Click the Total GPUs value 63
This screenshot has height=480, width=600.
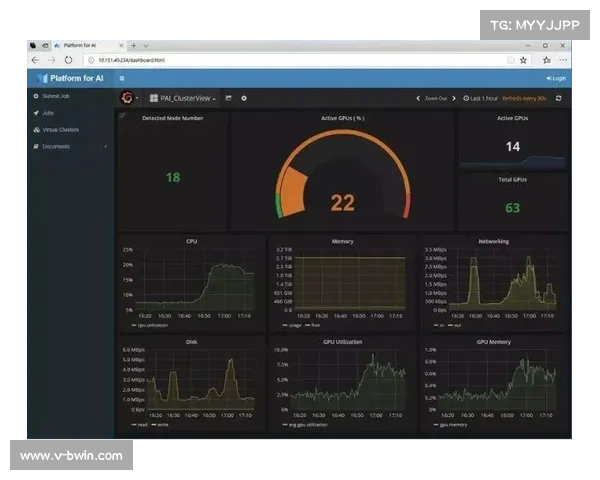512,208
